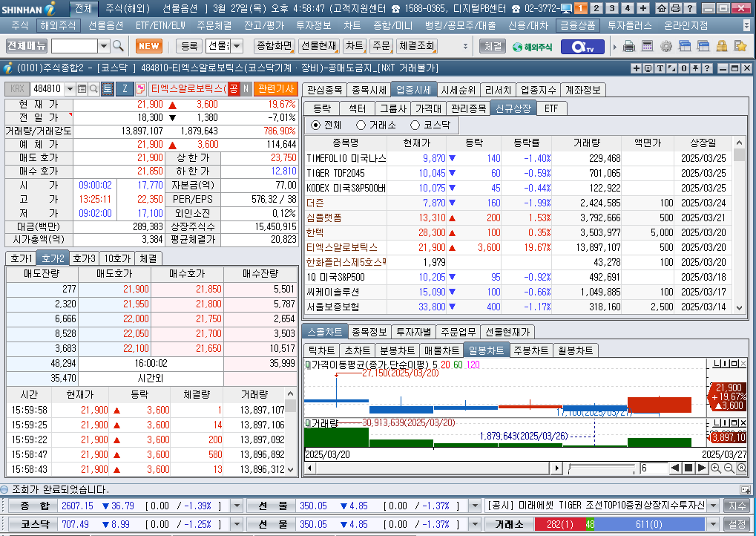Click chart play forward triangle button
Viewport: 756px width, 536px height.
tap(702, 468)
